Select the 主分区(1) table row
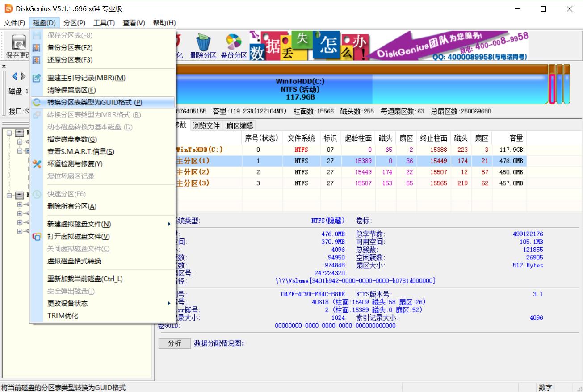 pyautogui.click(x=351, y=161)
